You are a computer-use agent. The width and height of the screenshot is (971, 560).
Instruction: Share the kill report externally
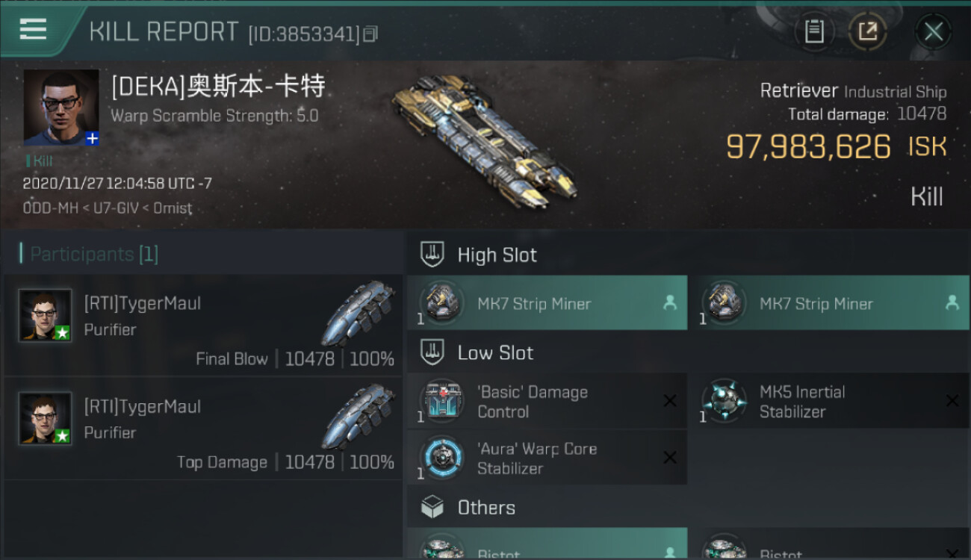click(867, 31)
